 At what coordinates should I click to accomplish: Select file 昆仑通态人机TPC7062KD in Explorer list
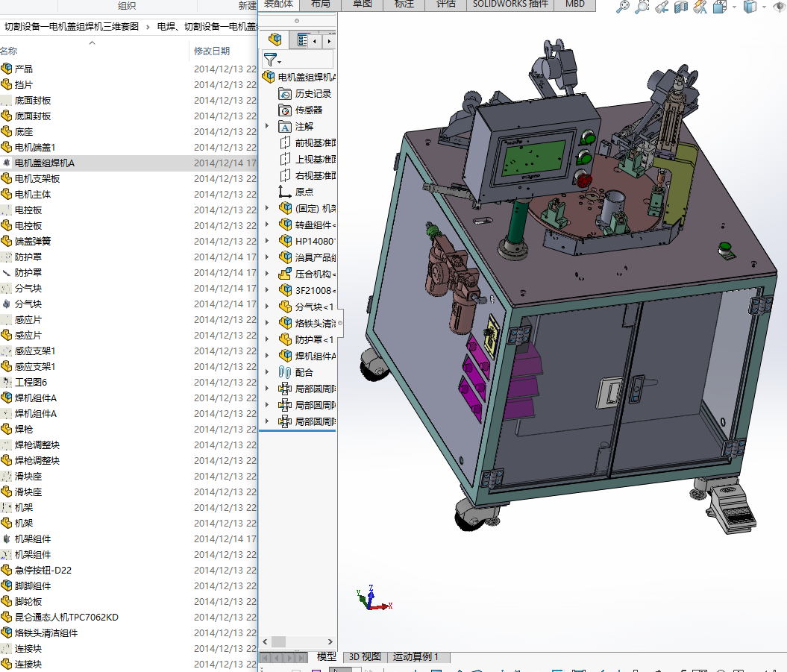[x=66, y=617]
